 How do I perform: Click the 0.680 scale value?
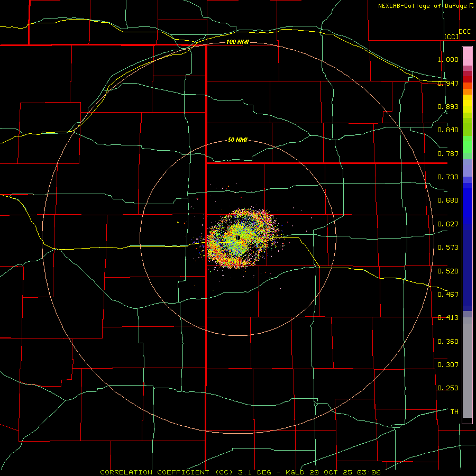(448, 200)
